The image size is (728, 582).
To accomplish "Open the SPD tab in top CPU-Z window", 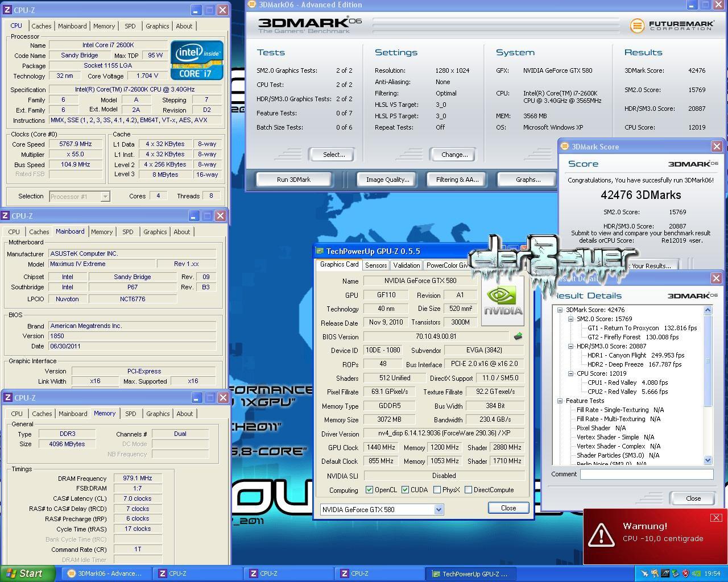I will (130, 26).
